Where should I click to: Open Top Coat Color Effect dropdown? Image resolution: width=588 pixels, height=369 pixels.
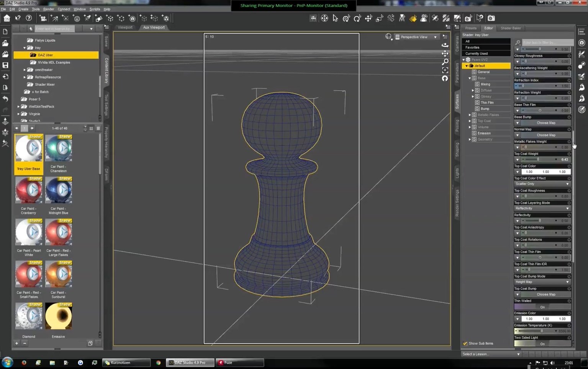pos(542,184)
